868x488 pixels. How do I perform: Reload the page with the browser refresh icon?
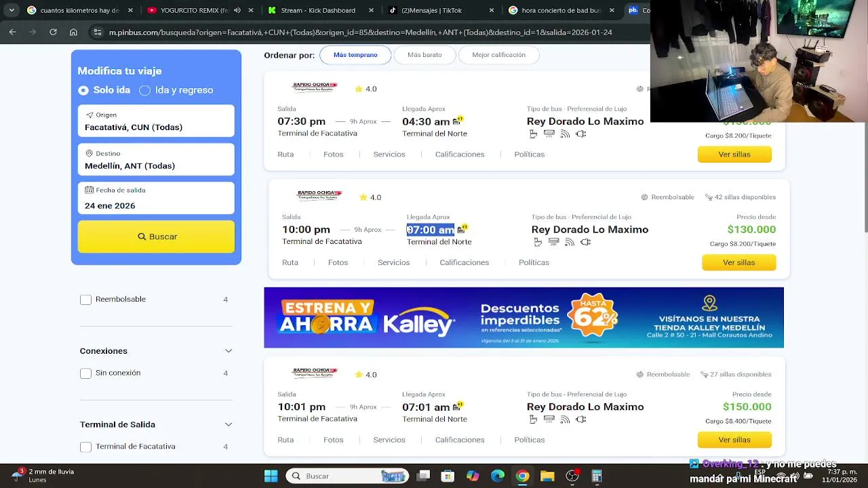[x=53, y=32]
